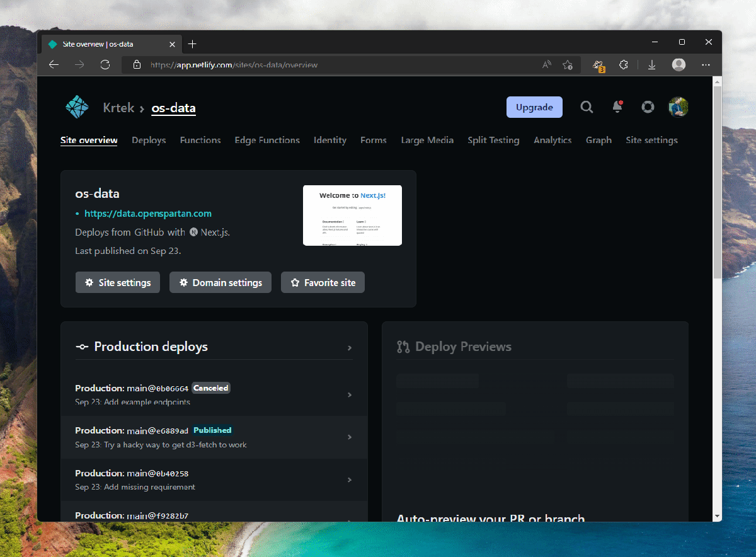
Task: Open the browser downloads icon
Action: (652, 65)
